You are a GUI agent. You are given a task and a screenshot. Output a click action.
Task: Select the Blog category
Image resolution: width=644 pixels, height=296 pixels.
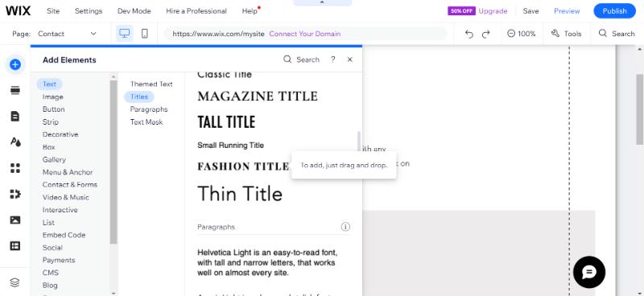point(50,286)
